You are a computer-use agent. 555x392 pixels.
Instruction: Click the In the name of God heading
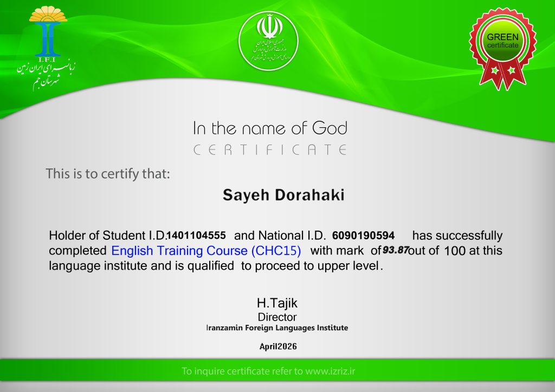point(270,128)
